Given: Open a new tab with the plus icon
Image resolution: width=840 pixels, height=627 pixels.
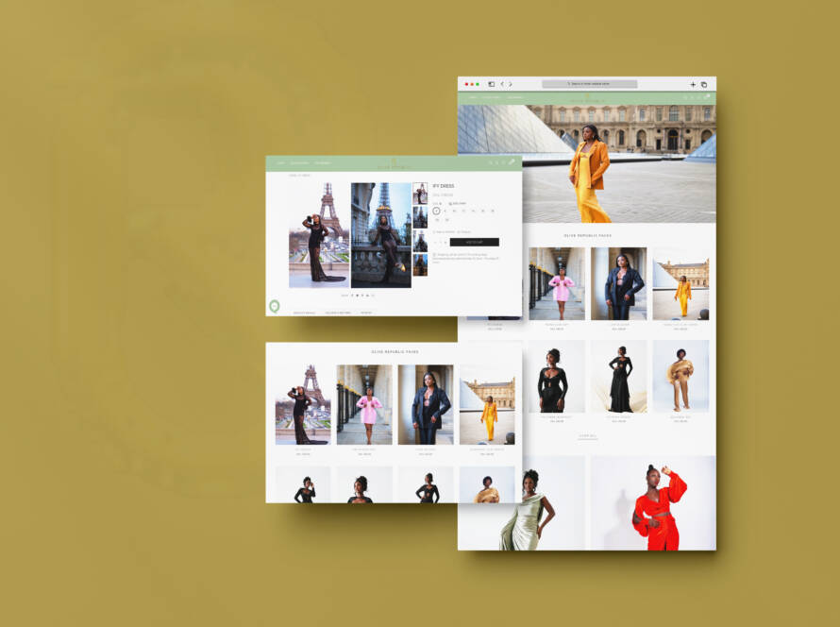Looking at the screenshot, I should click(x=693, y=84).
